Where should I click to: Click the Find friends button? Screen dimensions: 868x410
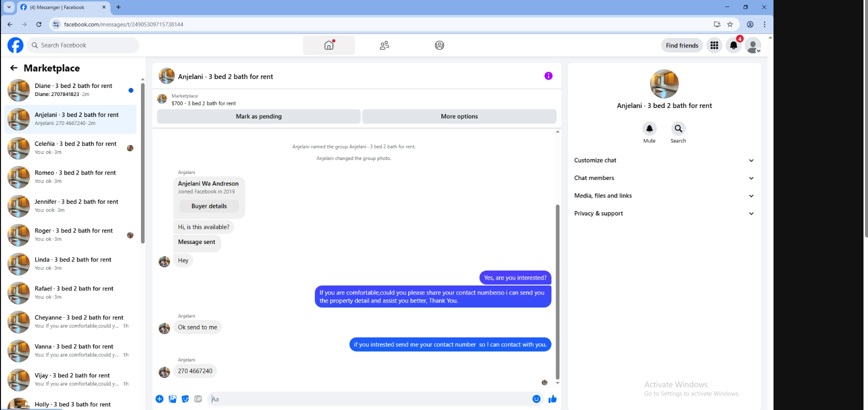click(x=682, y=45)
